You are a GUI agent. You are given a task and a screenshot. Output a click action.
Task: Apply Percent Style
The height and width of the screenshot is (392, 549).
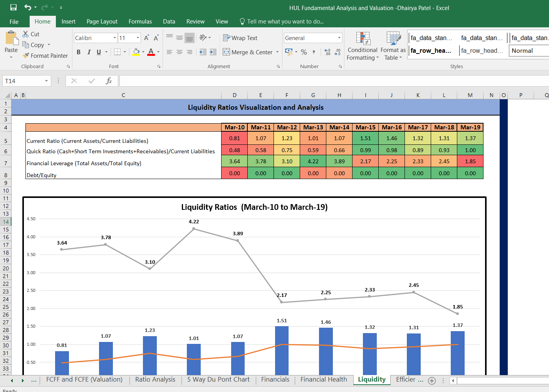click(x=304, y=52)
